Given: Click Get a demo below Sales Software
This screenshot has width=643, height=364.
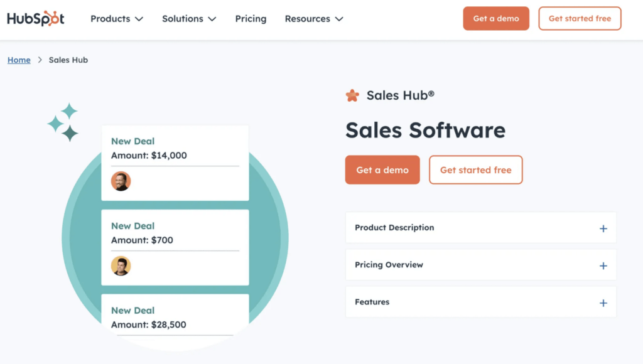Looking at the screenshot, I should click(382, 170).
